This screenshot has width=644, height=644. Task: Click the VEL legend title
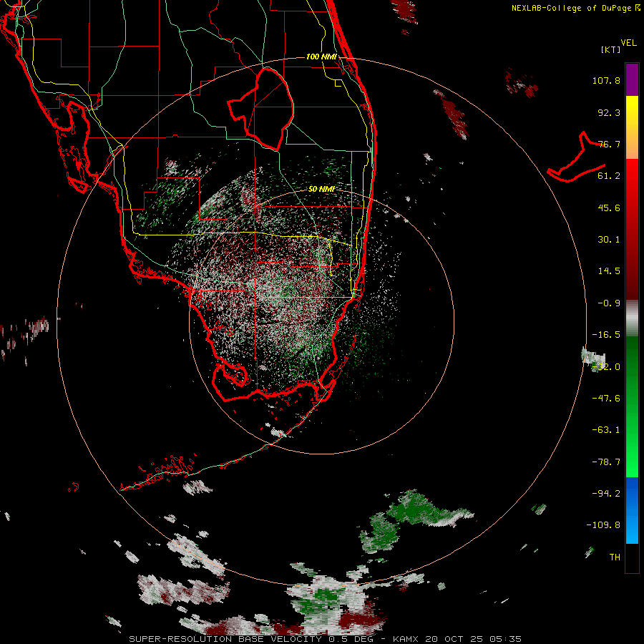pos(628,43)
